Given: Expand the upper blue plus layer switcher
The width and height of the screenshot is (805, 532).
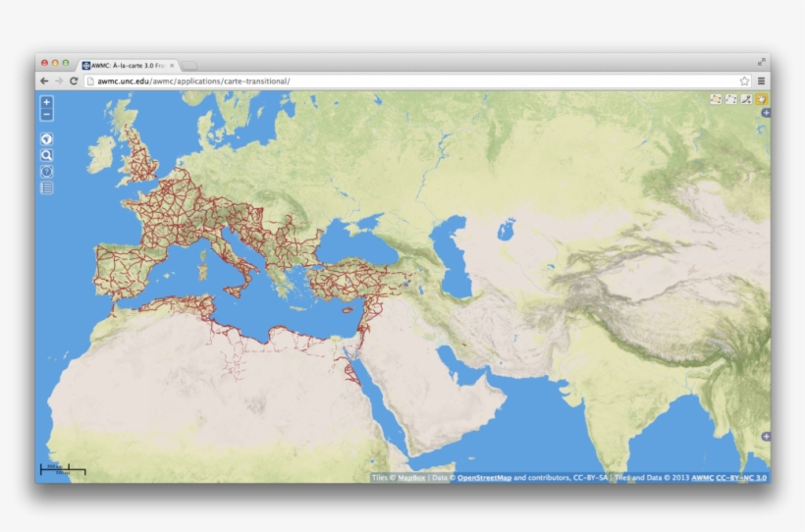Looking at the screenshot, I should pyautogui.click(x=766, y=113).
